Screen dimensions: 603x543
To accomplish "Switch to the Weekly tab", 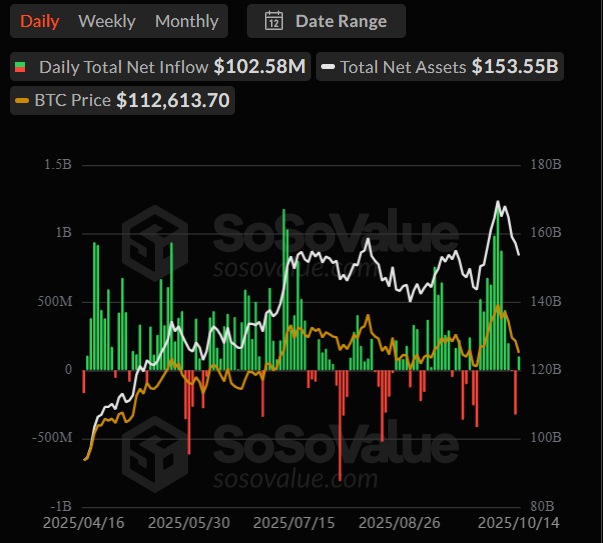I will pos(107,21).
